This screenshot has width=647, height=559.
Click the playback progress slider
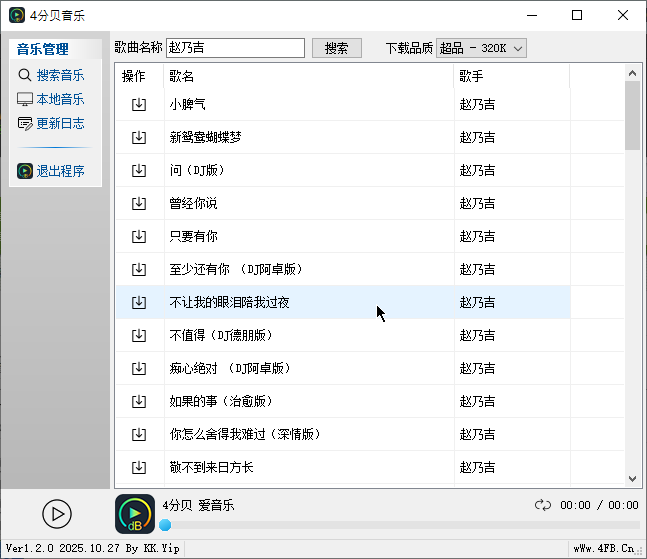tap(400, 525)
